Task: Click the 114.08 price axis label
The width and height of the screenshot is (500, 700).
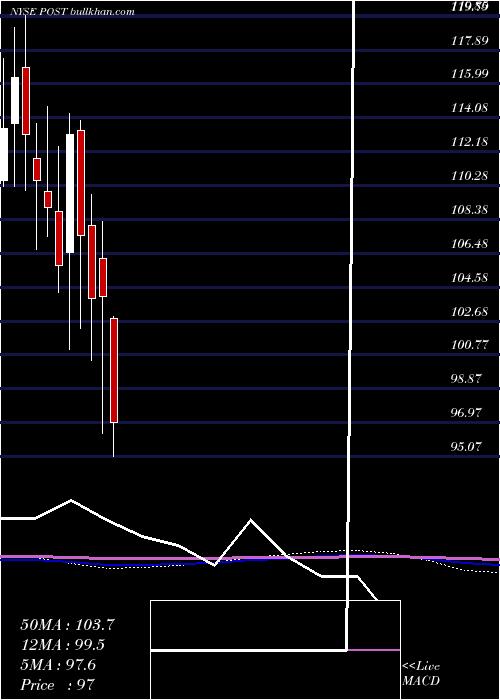Action: click(470, 108)
